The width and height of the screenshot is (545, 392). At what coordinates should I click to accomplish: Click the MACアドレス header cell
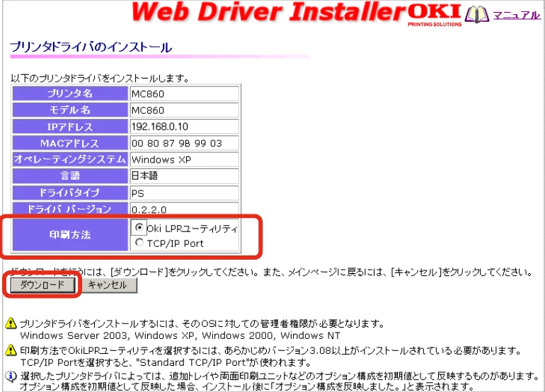(70, 143)
